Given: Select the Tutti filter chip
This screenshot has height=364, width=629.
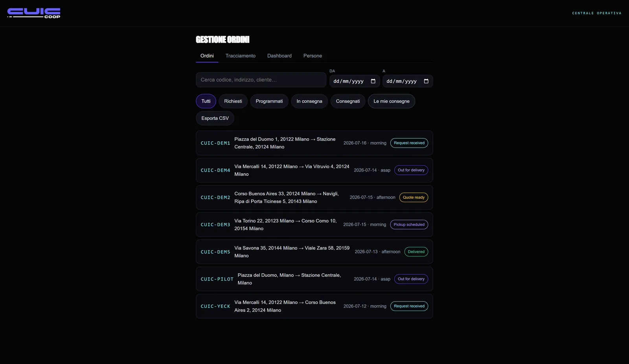Looking at the screenshot, I should pos(206,101).
